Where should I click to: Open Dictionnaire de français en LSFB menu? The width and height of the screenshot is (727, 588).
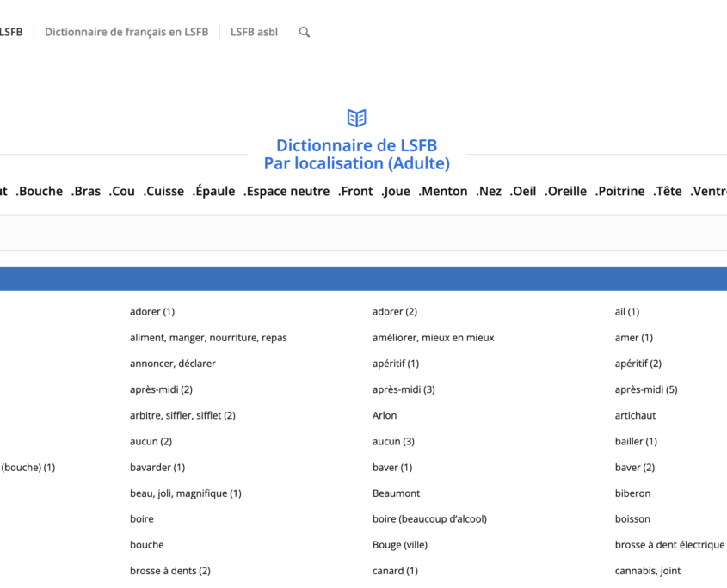(126, 32)
